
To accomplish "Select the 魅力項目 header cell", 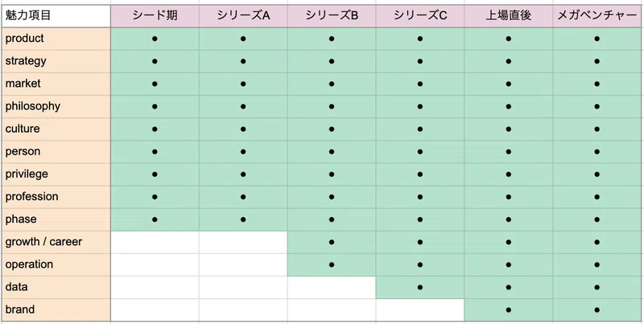I will pyautogui.click(x=56, y=16).
